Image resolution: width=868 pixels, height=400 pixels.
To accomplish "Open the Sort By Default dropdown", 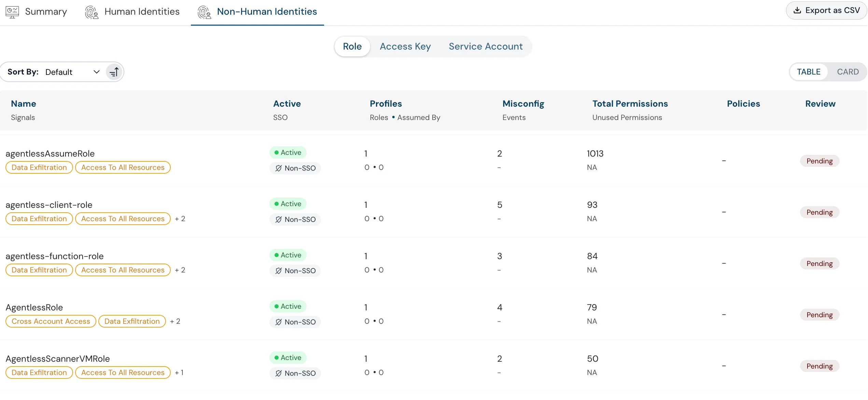I will pyautogui.click(x=72, y=72).
